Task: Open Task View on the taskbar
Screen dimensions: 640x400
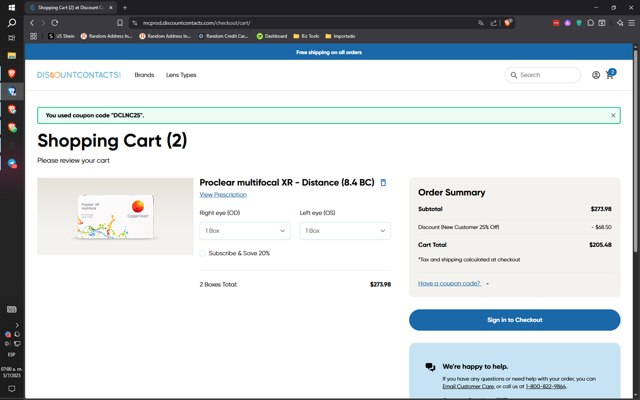Action: [11, 38]
